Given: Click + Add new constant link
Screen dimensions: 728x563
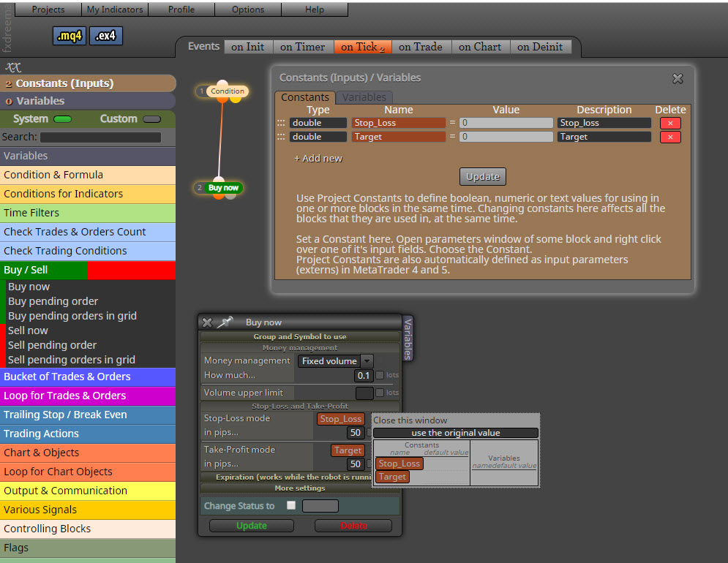Looking at the screenshot, I should (x=318, y=158).
